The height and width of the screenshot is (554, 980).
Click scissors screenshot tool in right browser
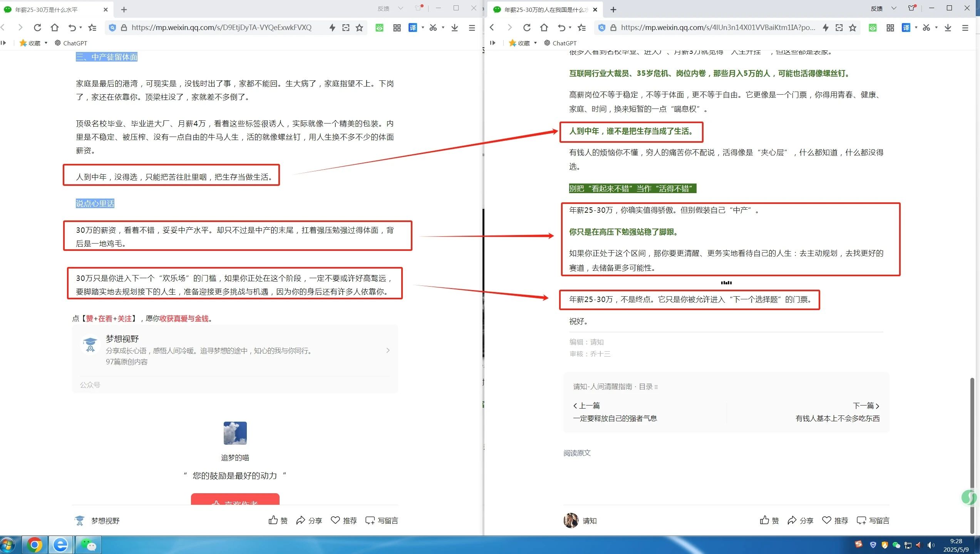(926, 28)
